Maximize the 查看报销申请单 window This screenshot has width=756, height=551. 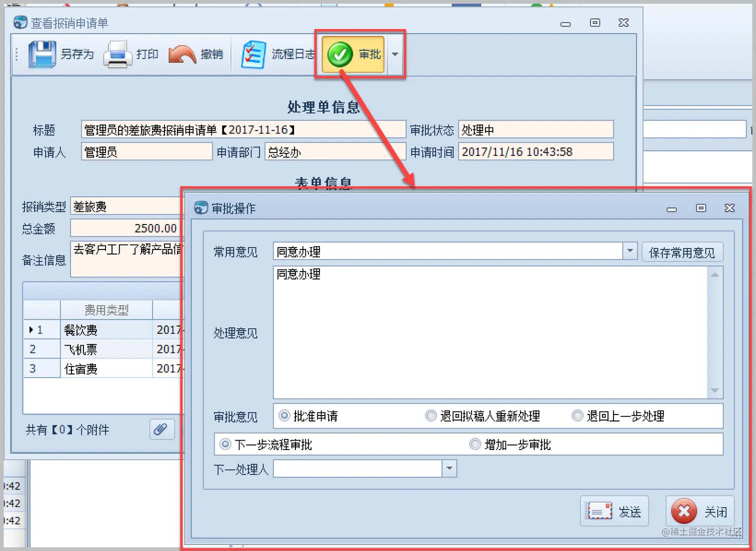pos(595,22)
